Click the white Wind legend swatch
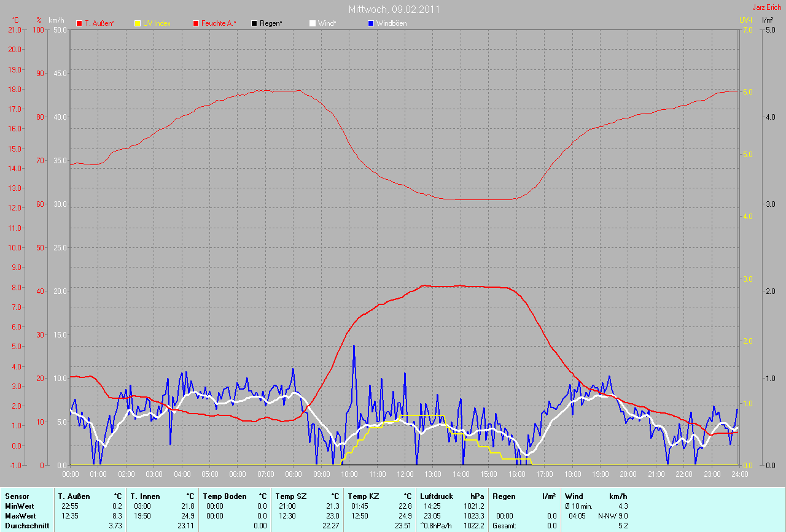This screenshot has width=786, height=532. pos(312,23)
